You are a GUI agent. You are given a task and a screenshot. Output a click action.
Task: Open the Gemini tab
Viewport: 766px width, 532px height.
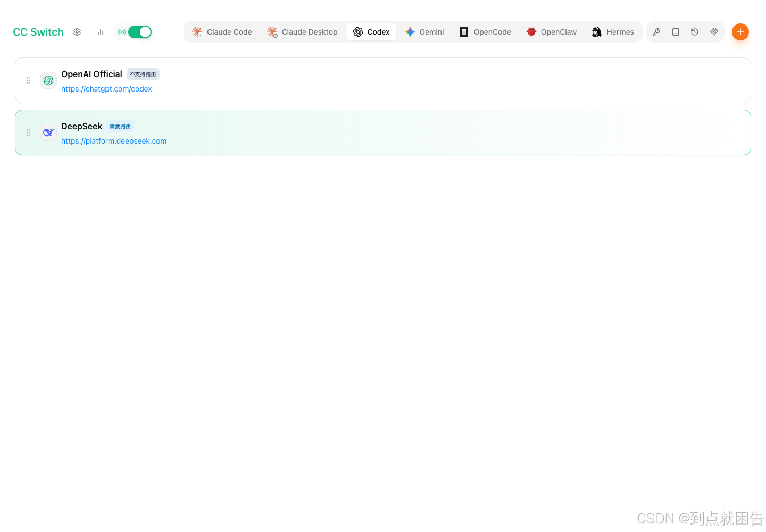pos(424,32)
